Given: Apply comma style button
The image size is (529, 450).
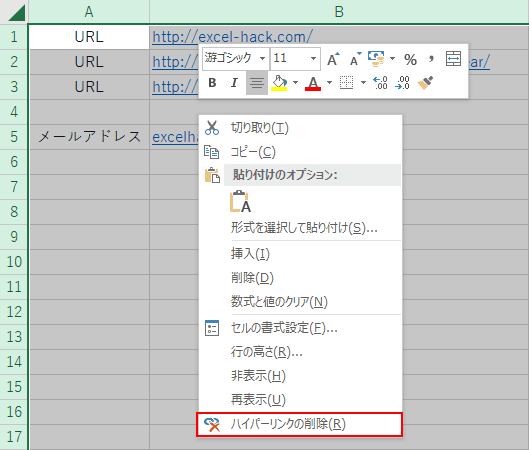Looking at the screenshot, I should [431, 59].
